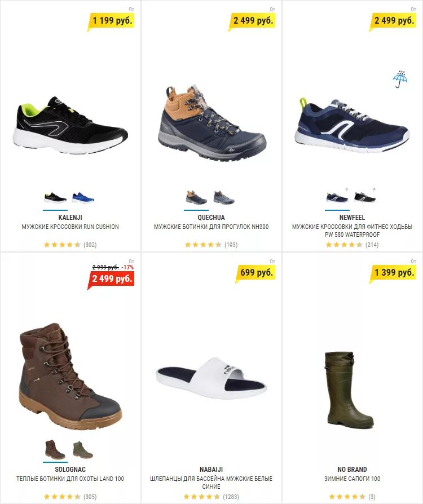The width and height of the screenshot is (423, 504).
Task: Click the red discounted 2 499 руб. tag
Action: (111, 278)
